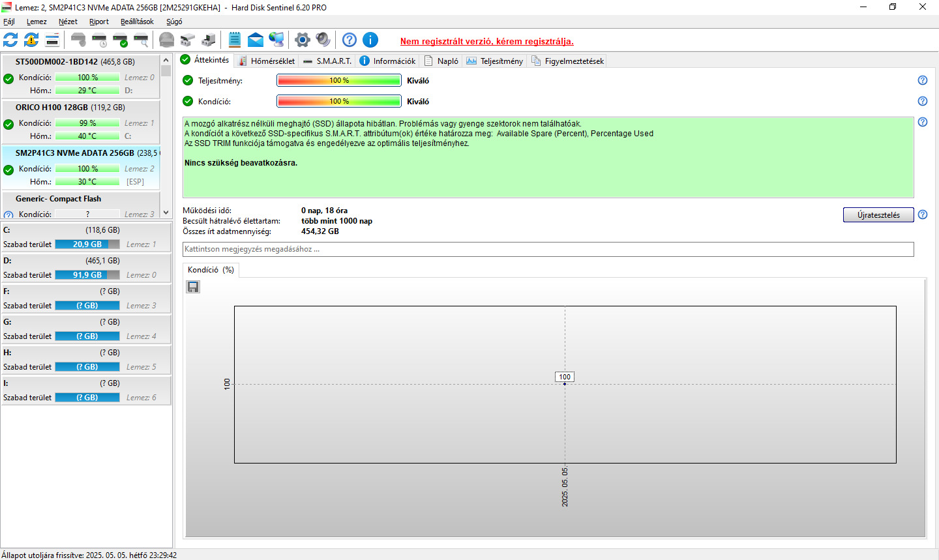Select the C: partition entry
Image resolution: width=939 pixels, height=560 pixels.
pos(86,237)
